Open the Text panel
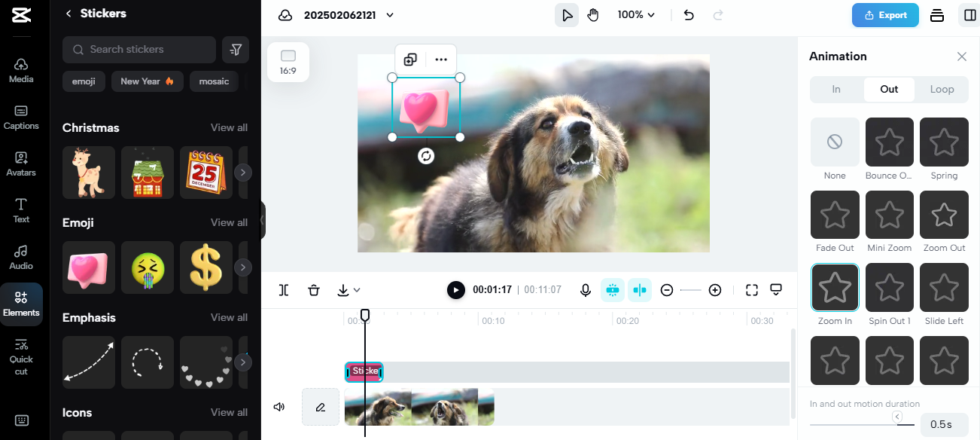The height and width of the screenshot is (440, 980). (x=21, y=210)
